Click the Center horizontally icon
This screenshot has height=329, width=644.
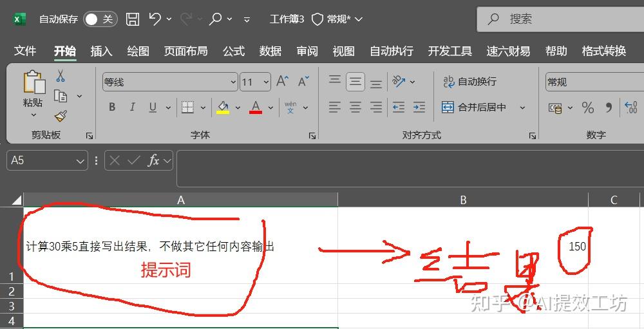click(355, 108)
